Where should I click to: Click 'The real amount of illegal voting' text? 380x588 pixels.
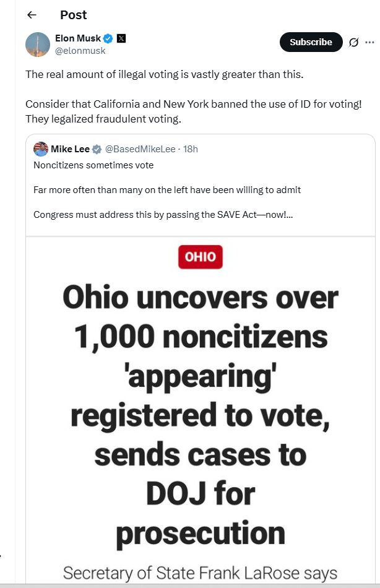coord(165,74)
